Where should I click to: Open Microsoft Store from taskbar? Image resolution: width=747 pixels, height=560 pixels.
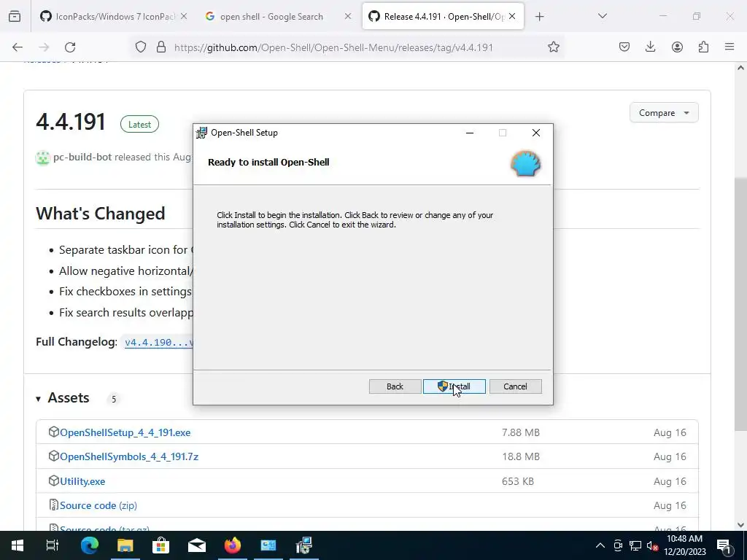click(160, 545)
